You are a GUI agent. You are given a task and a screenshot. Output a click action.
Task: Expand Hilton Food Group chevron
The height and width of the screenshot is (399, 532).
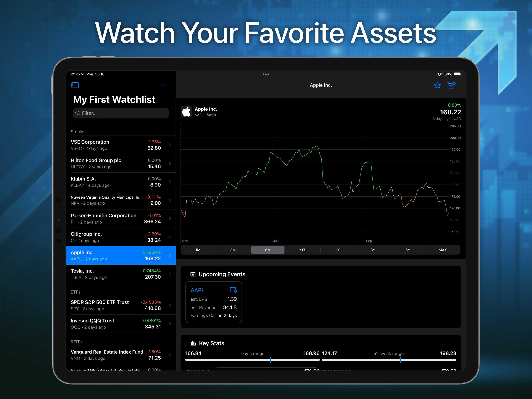tap(170, 163)
